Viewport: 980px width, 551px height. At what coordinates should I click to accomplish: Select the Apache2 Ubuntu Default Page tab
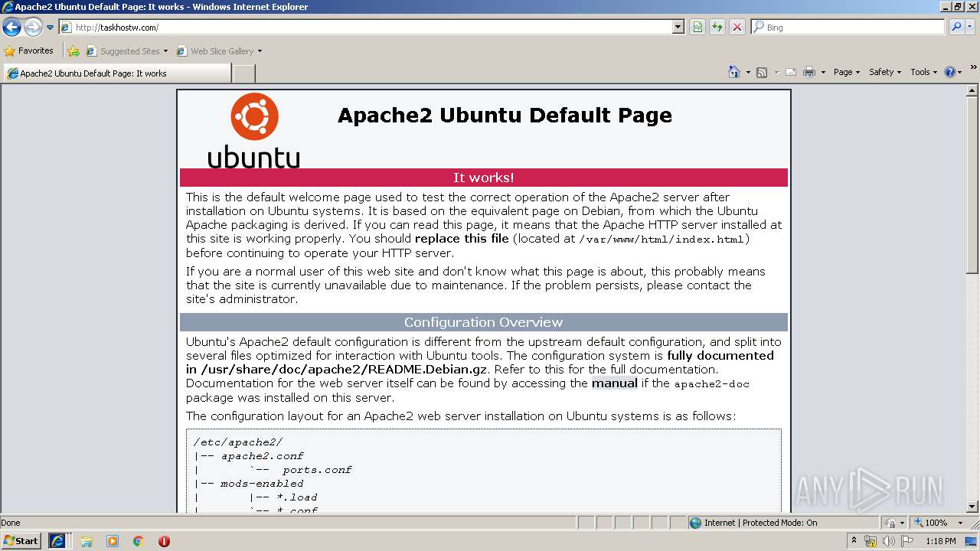coord(117,73)
